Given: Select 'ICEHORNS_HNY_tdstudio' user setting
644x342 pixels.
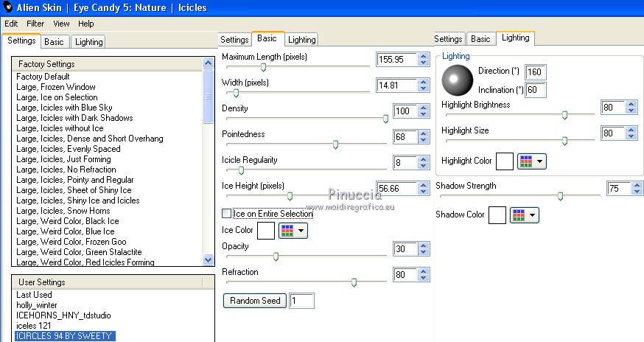Looking at the screenshot, I should click(63, 315).
